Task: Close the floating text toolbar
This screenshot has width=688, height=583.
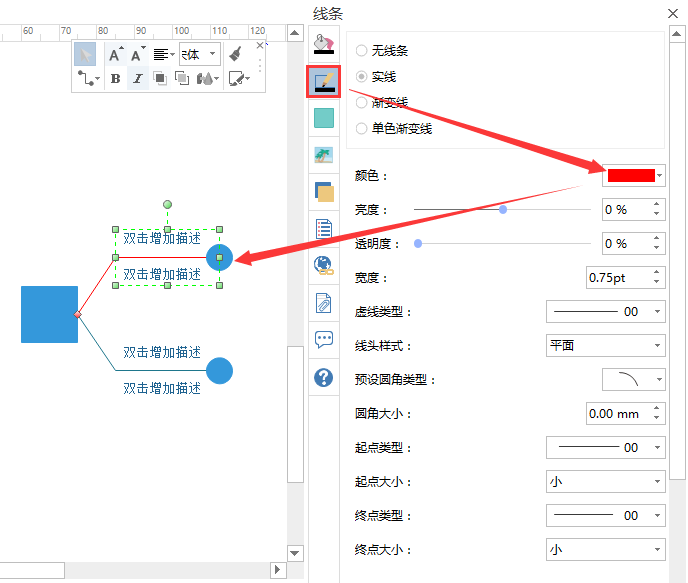Action: tap(260, 45)
